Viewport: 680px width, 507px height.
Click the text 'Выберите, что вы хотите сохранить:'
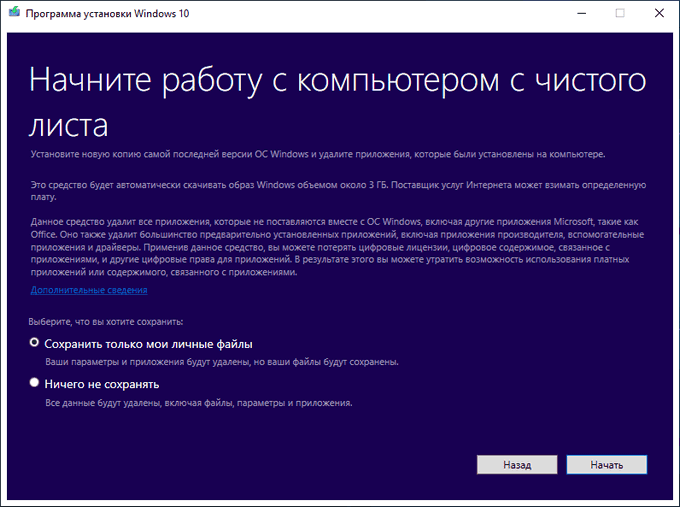pyautogui.click(x=106, y=322)
